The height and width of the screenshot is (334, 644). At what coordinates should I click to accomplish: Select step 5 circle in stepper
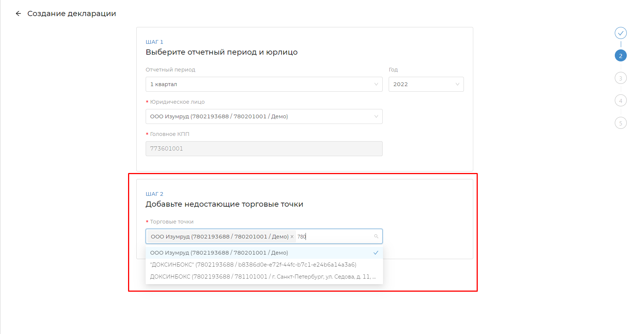click(620, 123)
